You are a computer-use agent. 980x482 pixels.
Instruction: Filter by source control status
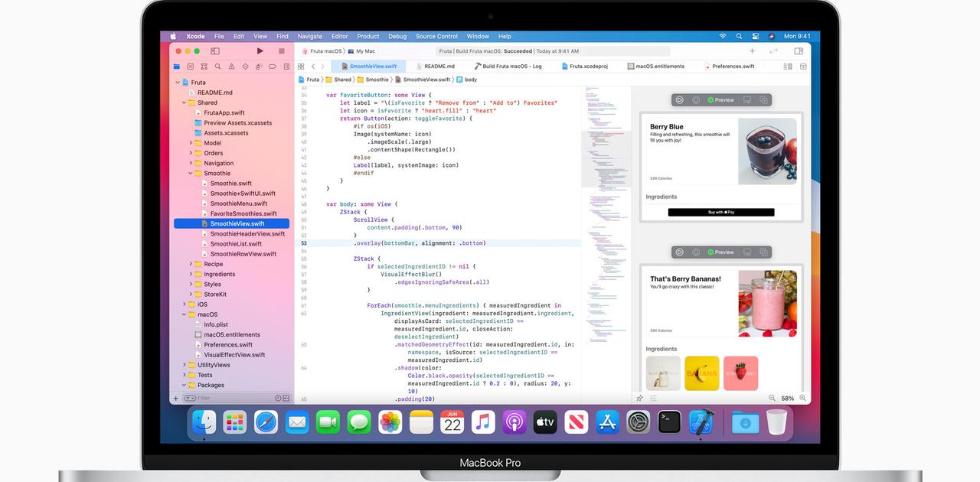click(x=286, y=398)
